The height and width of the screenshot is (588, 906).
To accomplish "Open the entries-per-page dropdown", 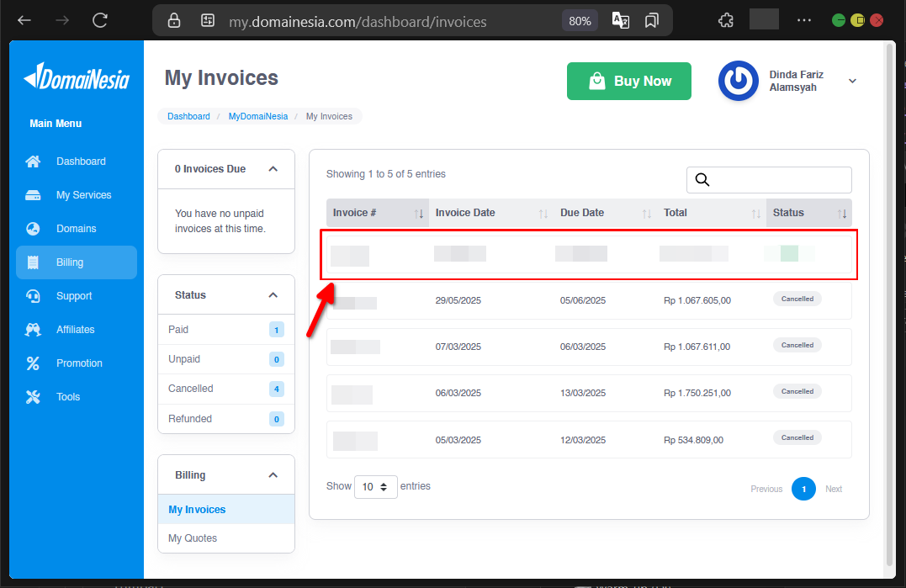I will pos(375,487).
